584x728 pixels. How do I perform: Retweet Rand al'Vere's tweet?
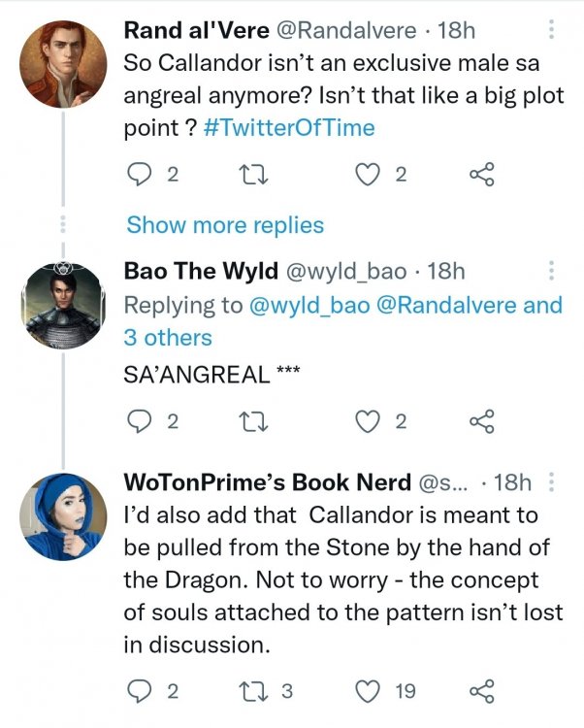(x=260, y=175)
